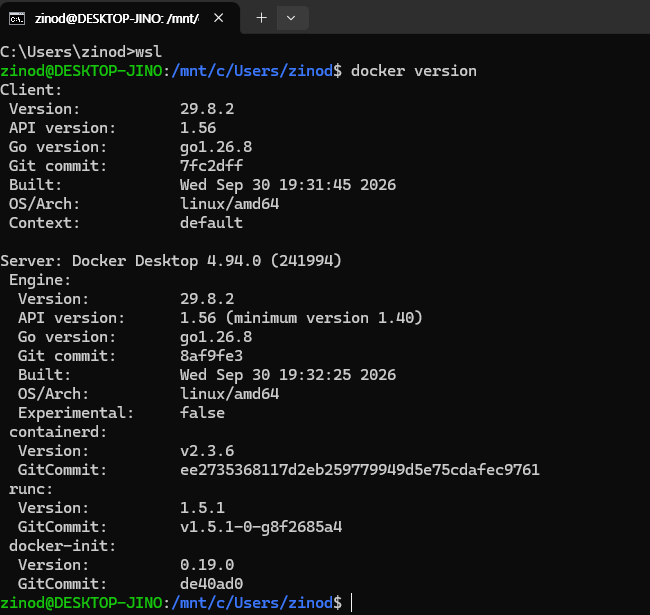The height and width of the screenshot is (615, 650).
Task: Click Client API version value 1.56
Action: click(x=198, y=128)
